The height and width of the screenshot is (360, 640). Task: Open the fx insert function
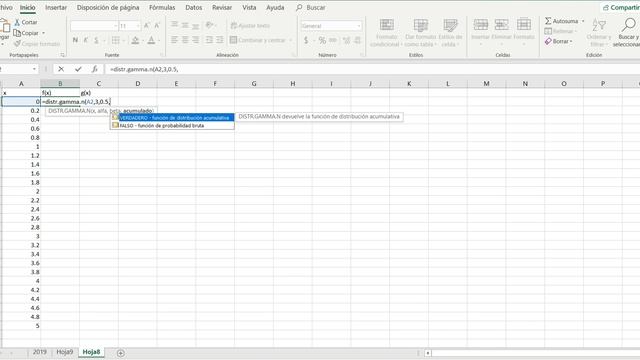(x=94, y=69)
